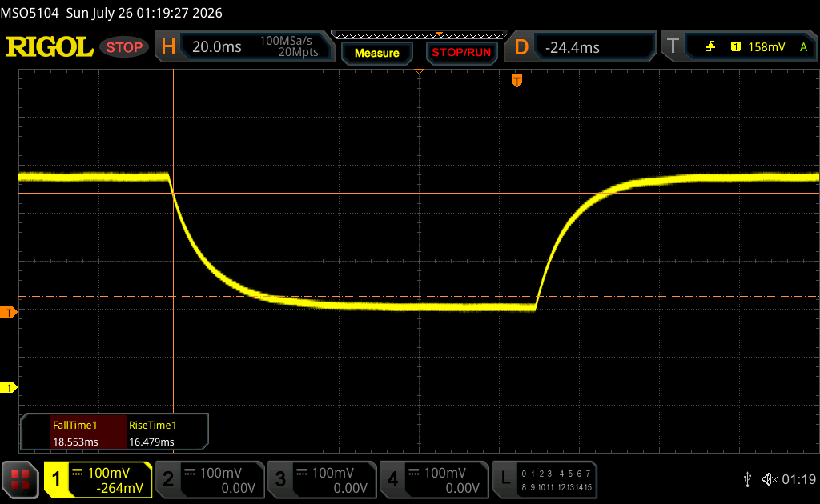Click the STOP/RUN button
The image size is (820, 504).
click(x=461, y=53)
